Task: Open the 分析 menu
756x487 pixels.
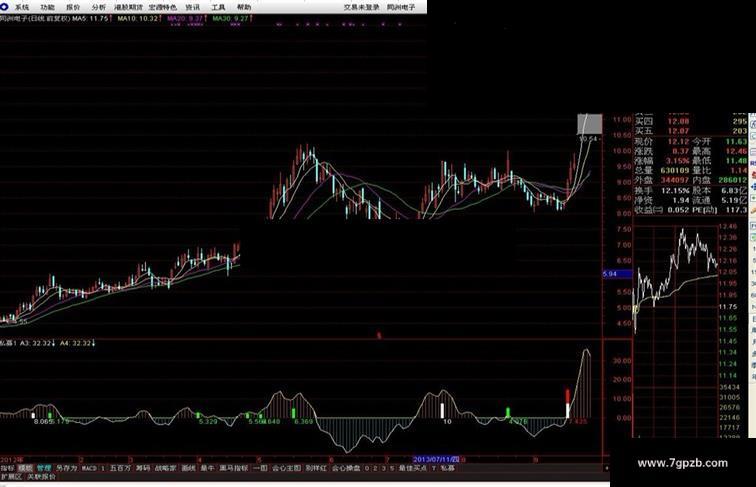Action: point(99,7)
